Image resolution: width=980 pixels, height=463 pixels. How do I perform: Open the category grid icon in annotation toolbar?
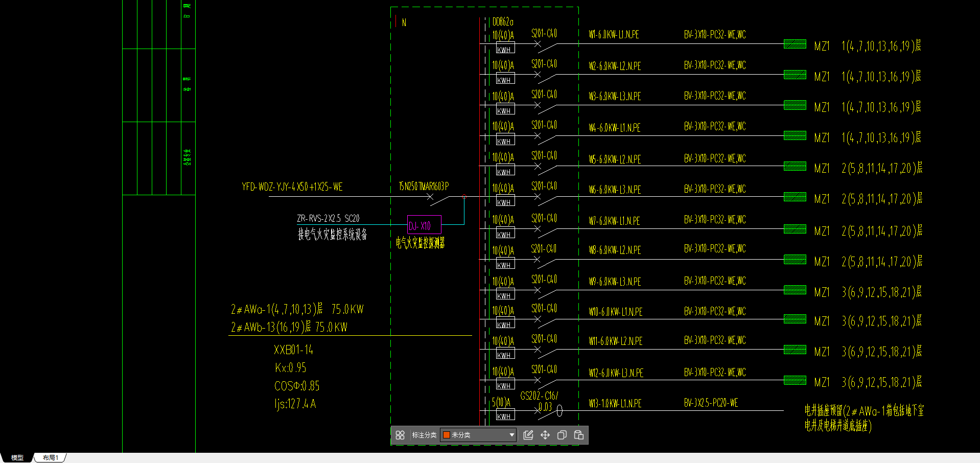click(x=400, y=435)
